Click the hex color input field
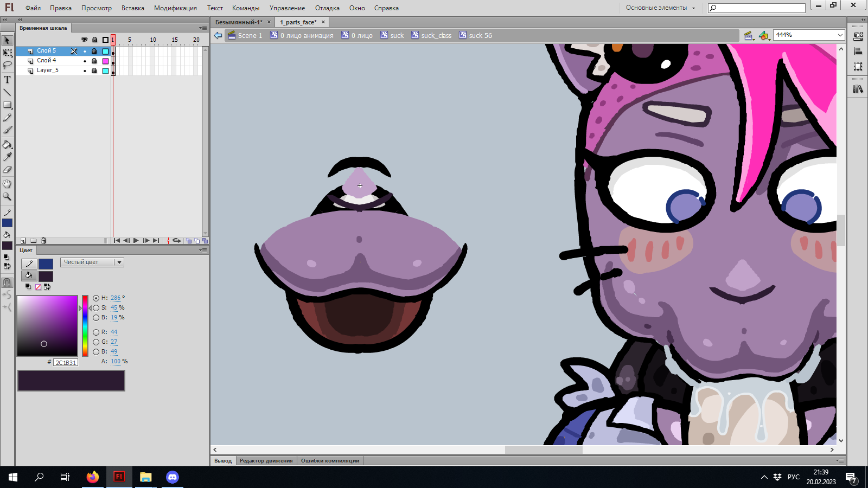This screenshot has width=868, height=488. click(x=66, y=362)
